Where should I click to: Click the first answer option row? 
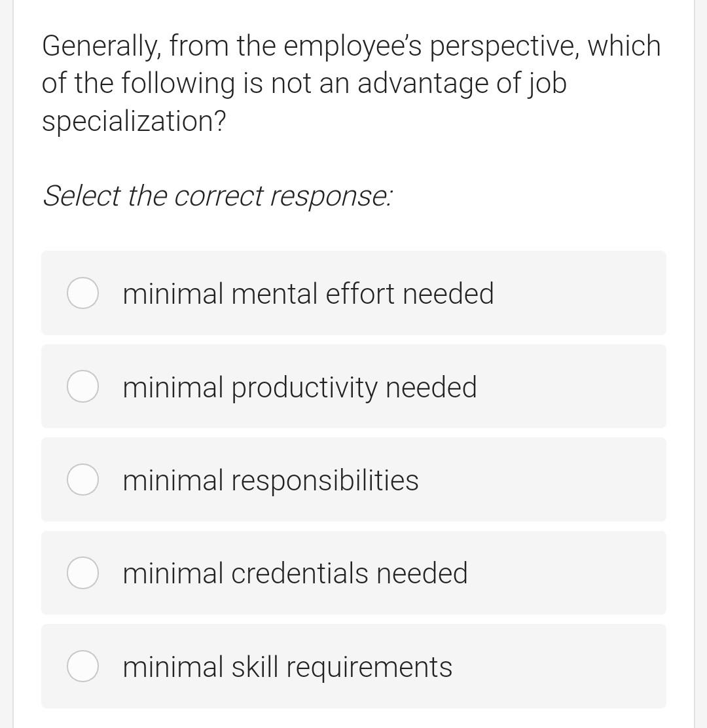pos(353,293)
